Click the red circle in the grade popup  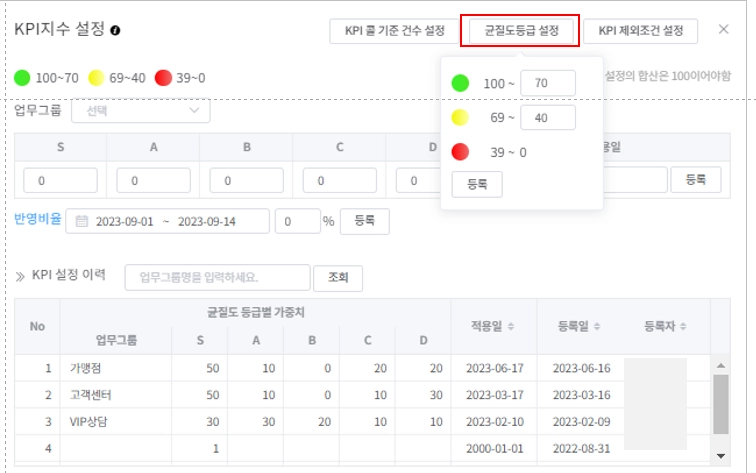(x=460, y=151)
